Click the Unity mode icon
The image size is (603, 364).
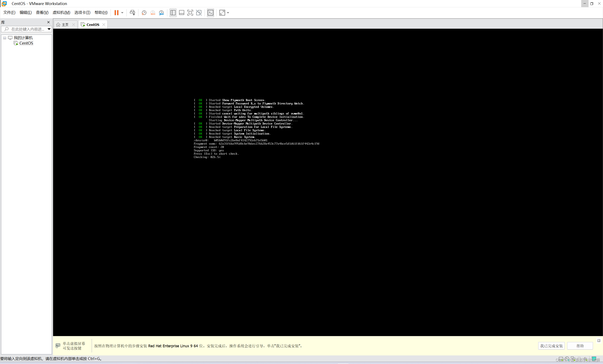pos(199,13)
